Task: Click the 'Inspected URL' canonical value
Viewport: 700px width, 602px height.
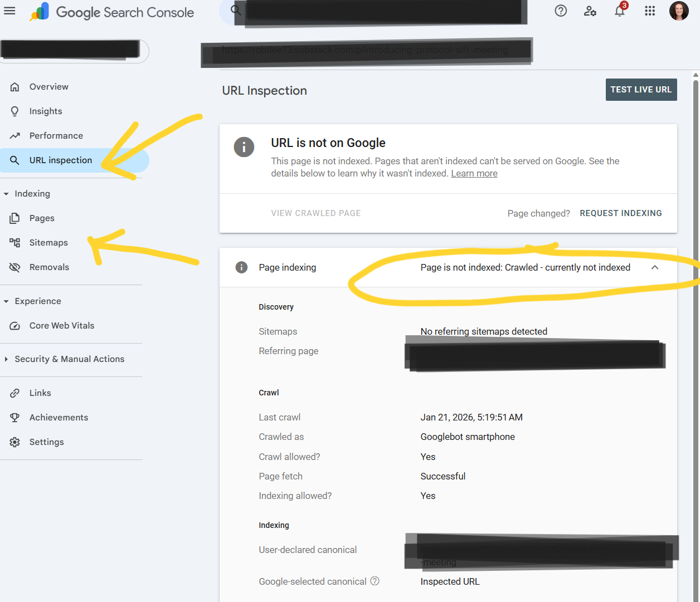Action: tap(450, 581)
